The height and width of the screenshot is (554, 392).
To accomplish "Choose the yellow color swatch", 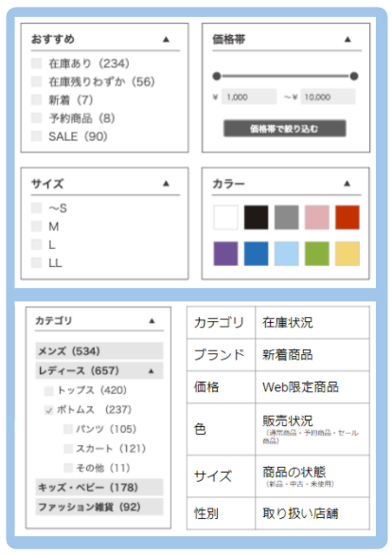I will (347, 254).
